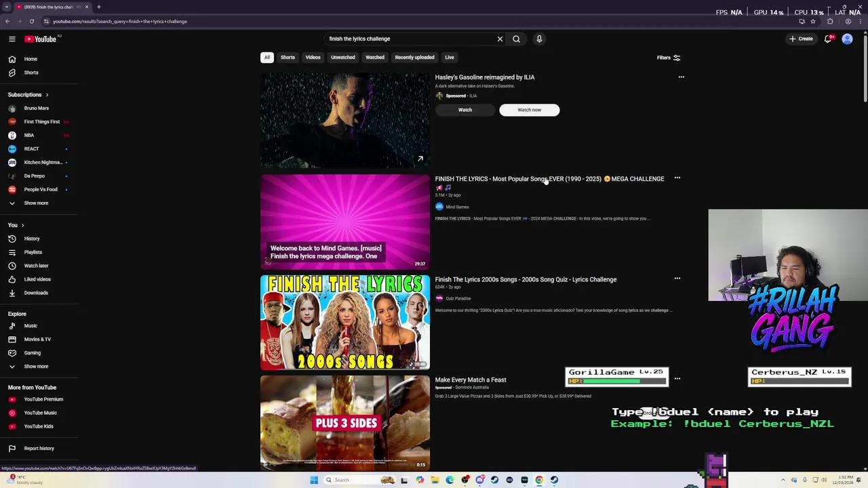Open Finish The Lyrics 2000s Songs title
Screen dimensions: 868x488
click(526, 279)
